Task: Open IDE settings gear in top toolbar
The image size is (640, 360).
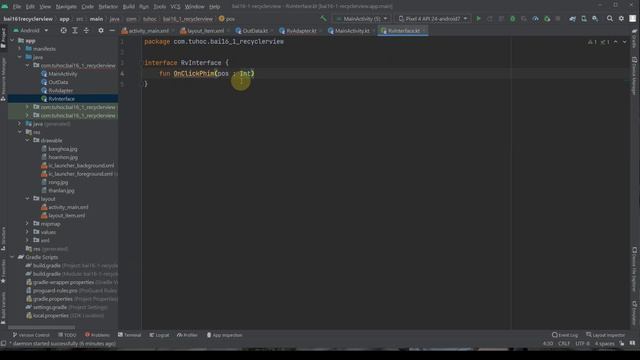Action: pos(621,19)
